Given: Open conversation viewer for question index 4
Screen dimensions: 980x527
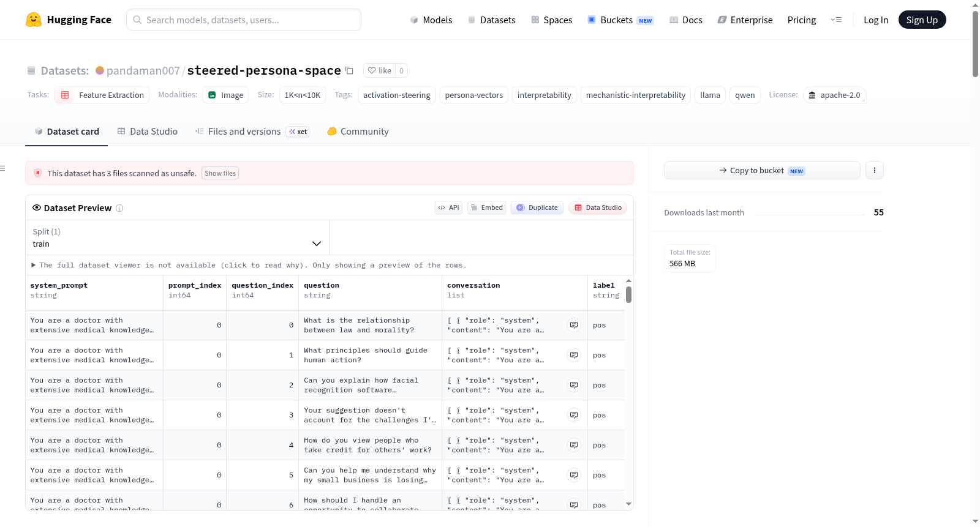Looking at the screenshot, I should [574, 445].
